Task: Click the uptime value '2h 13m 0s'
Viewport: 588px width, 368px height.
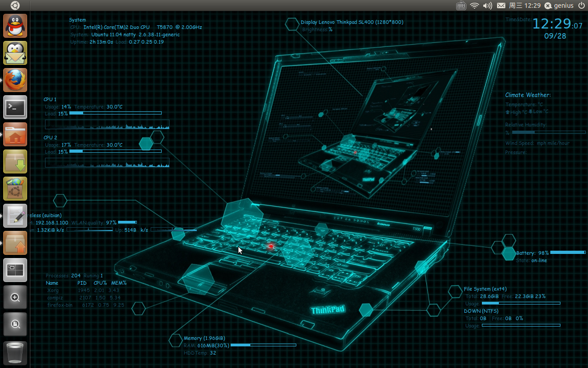Action: [102, 42]
